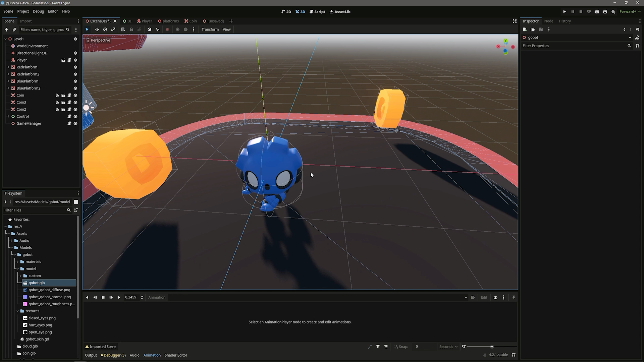The width and height of the screenshot is (644, 362).
Task: Select the Move mode tool icon
Action: pos(97,29)
